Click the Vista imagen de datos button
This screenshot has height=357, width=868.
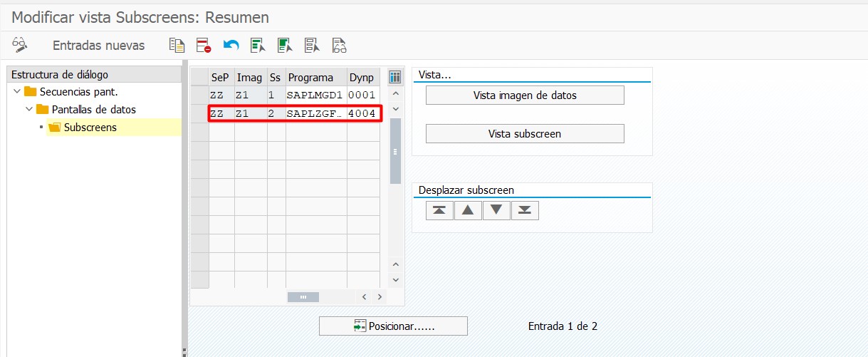[x=525, y=95]
